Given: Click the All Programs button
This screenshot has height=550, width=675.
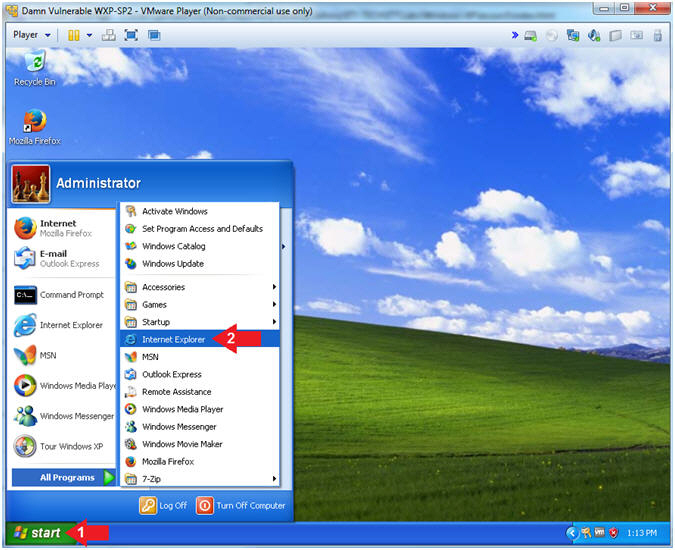Looking at the screenshot, I should tap(64, 478).
